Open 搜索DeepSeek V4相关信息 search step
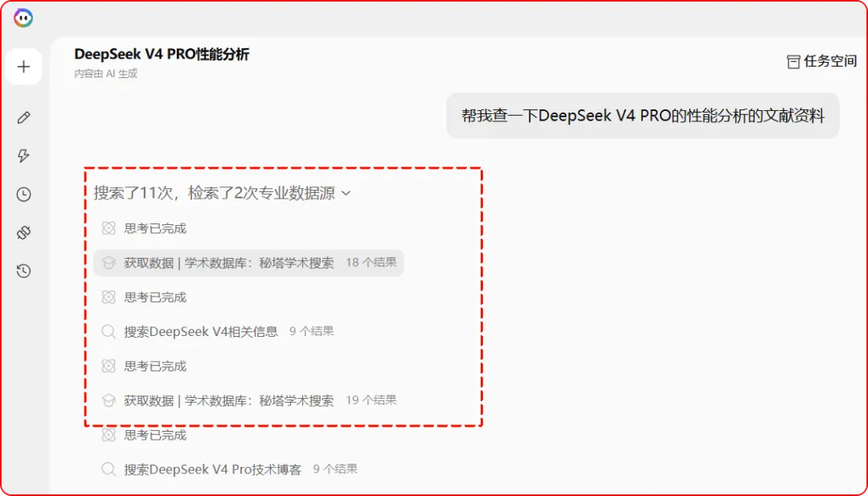This screenshot has width=868, height=496. click(x=218, y=331)
